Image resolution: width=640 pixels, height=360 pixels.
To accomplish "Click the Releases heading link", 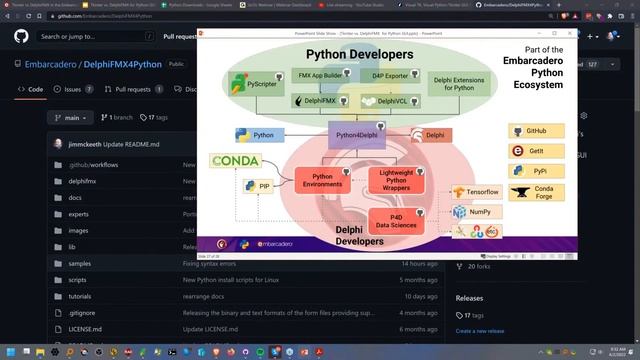I will coord(469,298).
